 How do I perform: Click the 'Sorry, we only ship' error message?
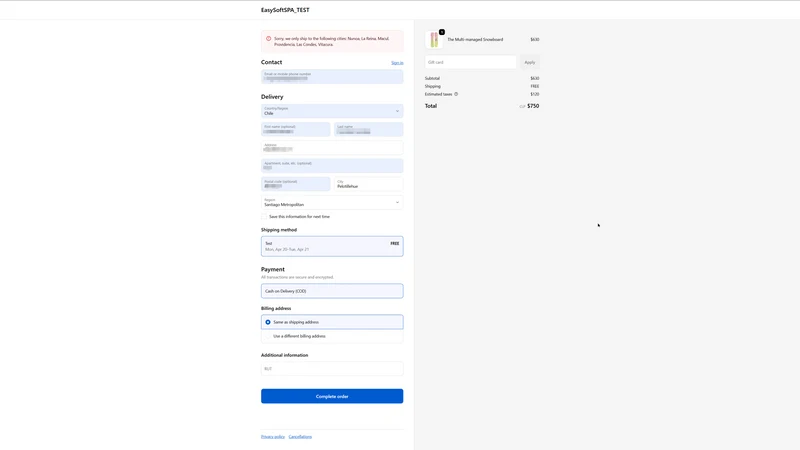pyautogui.click(x=332, y=41)
